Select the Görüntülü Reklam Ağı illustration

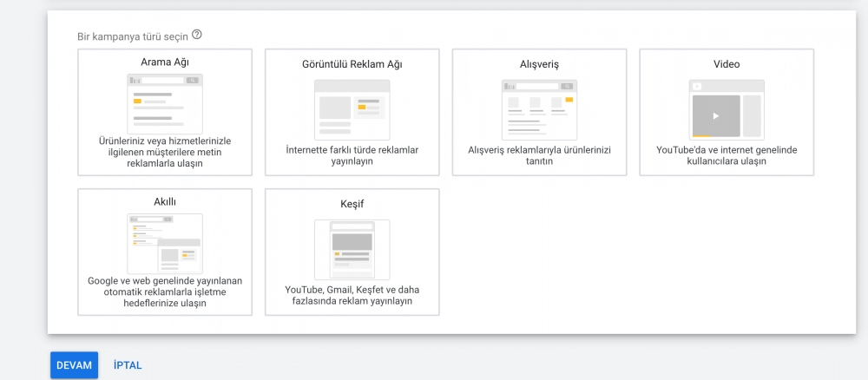click(x=352, y=109)
